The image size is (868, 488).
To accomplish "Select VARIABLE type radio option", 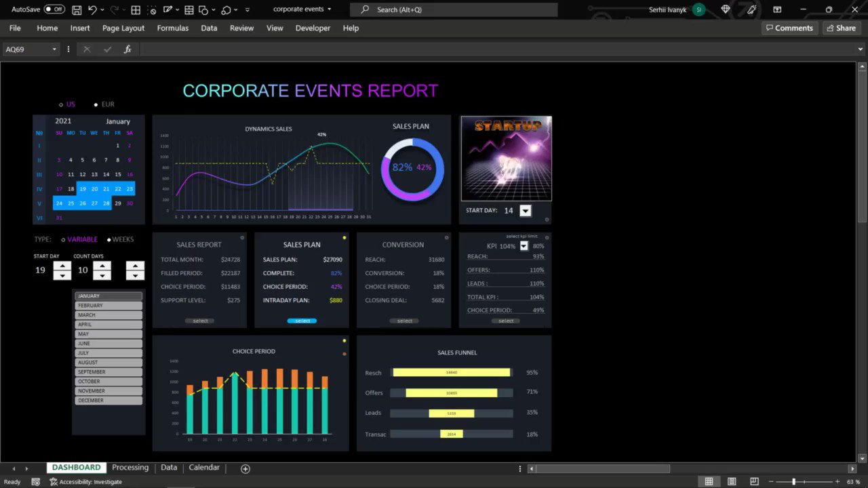I will pos(63,239).
